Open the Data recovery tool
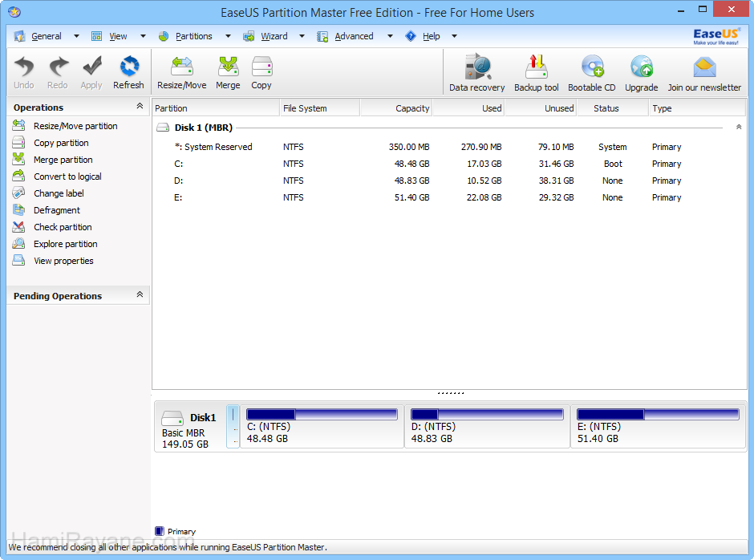The image size is (754, 560). 477,67
